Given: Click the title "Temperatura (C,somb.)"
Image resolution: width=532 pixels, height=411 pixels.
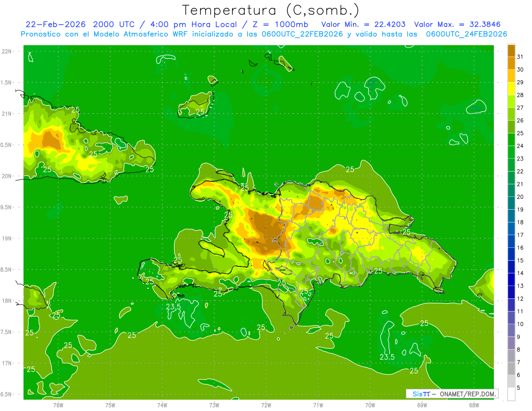Looking at the screenshot, I should (271, 10).
